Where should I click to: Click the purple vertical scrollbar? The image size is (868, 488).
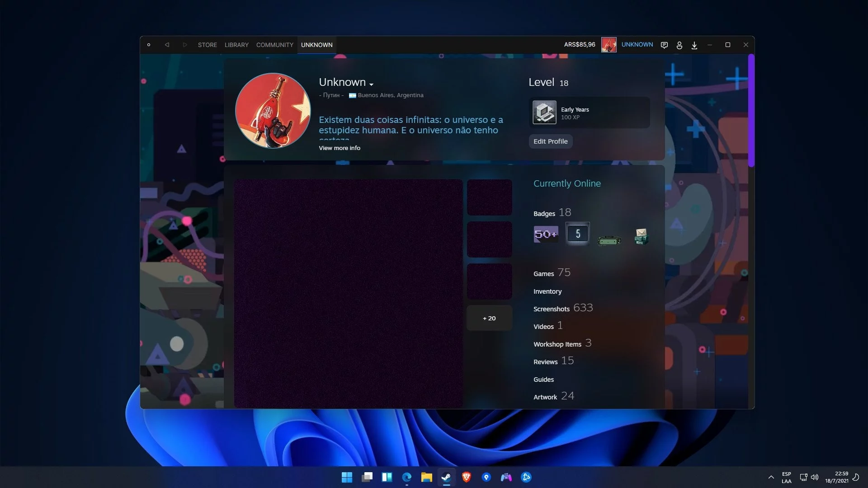coord(751,111)
